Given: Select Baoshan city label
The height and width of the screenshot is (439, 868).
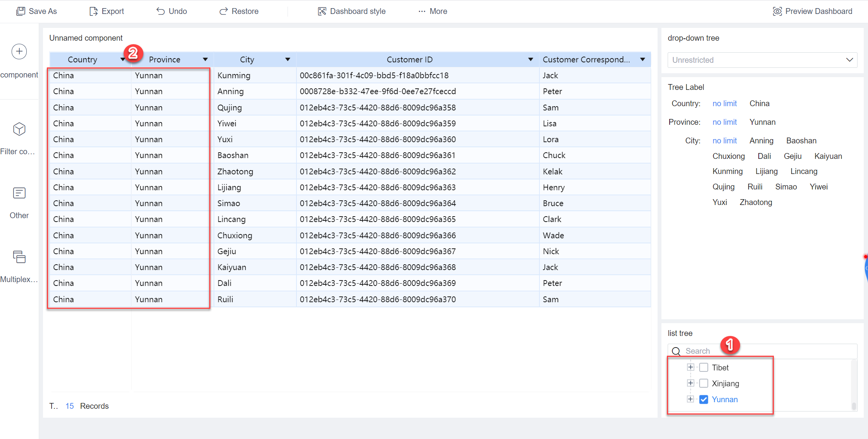Looking at the screenshot, I should [801, 141].
